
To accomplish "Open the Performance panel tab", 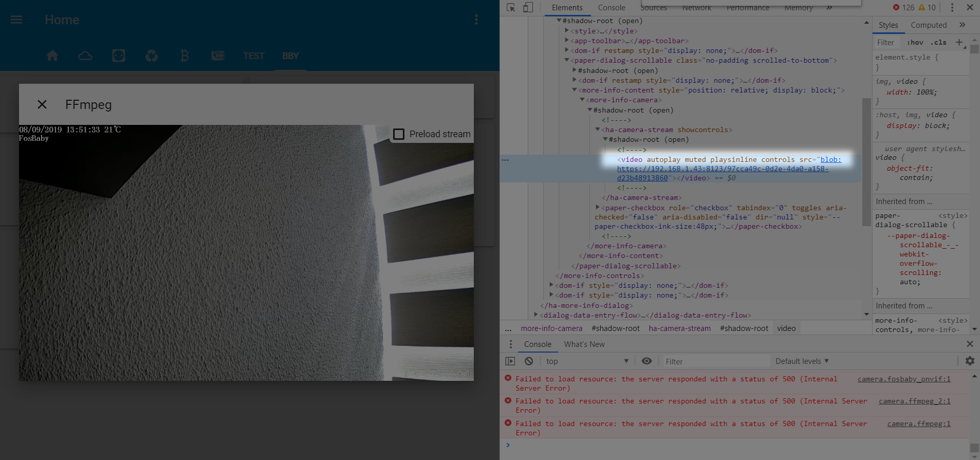I will (x=748, y=8).
